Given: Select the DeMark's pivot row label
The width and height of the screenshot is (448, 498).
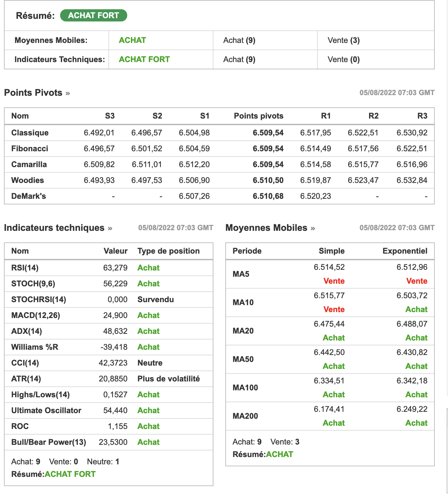Looking at the screenshot, I should coord(28,196).
